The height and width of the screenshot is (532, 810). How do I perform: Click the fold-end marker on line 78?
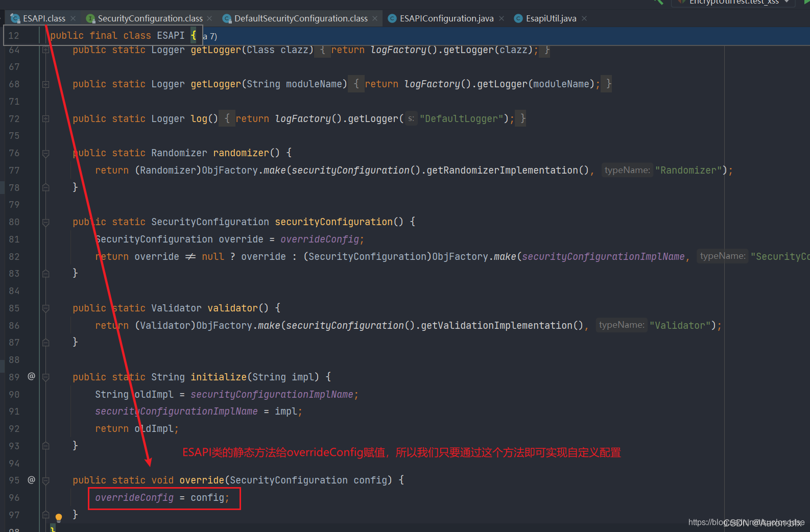click(x=45, y=187)
